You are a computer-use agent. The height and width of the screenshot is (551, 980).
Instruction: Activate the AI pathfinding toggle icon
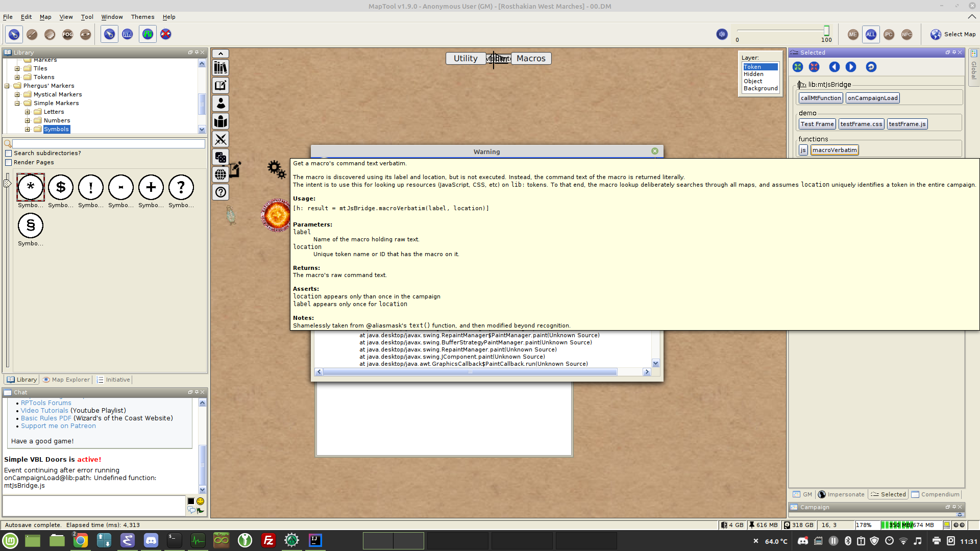(x=147, y=34)
